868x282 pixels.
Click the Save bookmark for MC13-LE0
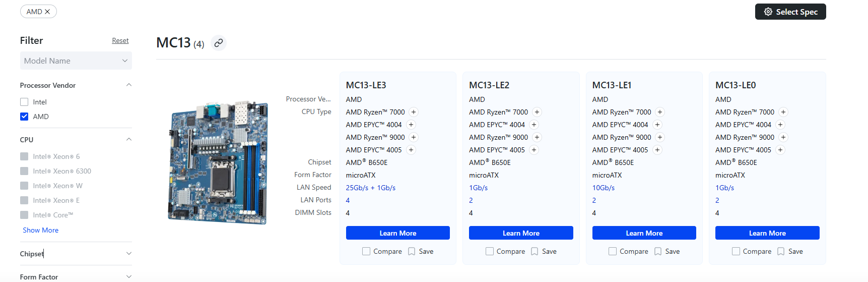781,251
